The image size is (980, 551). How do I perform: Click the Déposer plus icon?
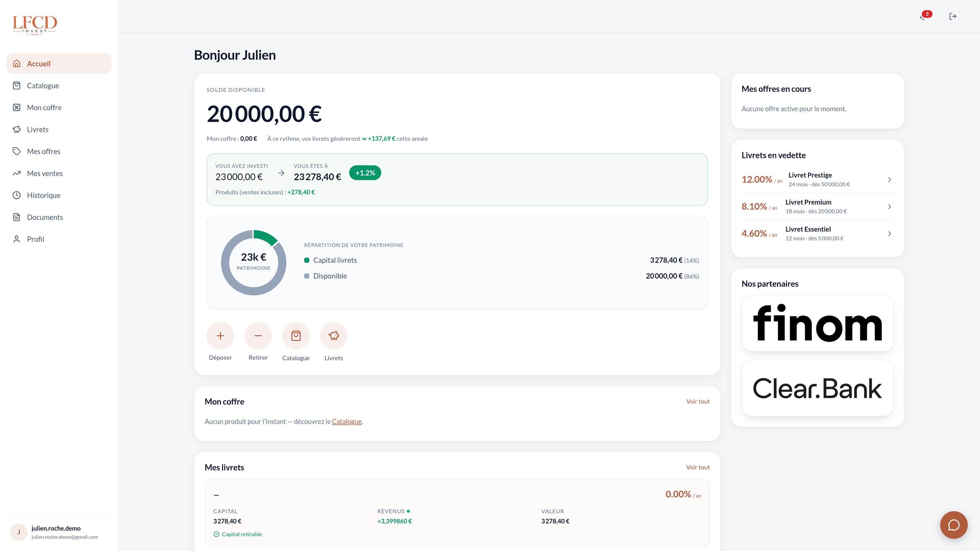220,336
